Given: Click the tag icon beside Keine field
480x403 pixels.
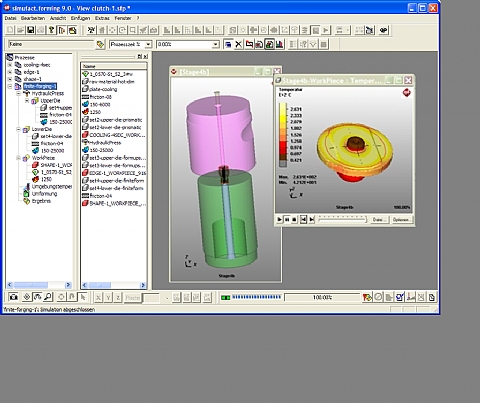Looking at the screenshot, I should click(100, 44).
